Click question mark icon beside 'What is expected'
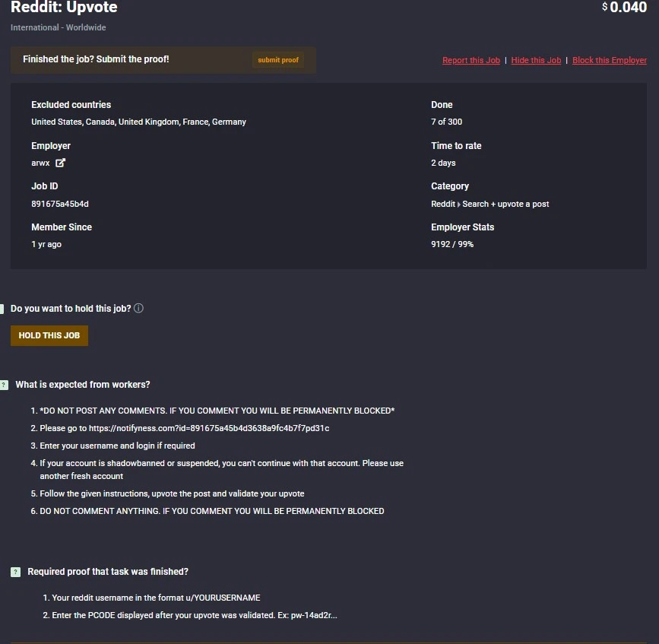Viewport: 659px width, 644px height. click(x=4, y=385)
